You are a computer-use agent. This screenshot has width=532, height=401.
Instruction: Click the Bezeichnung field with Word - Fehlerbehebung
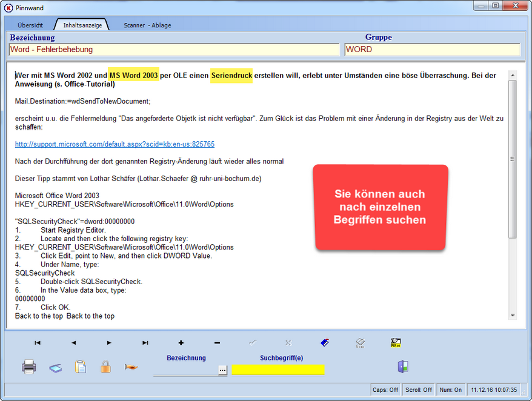[x=174, y=50]
